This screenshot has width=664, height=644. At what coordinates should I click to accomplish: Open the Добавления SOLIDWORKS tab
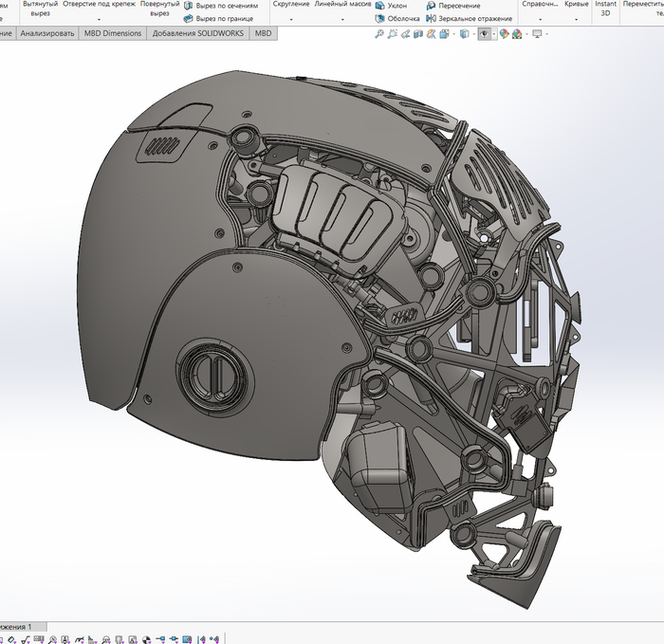[197, 33]
